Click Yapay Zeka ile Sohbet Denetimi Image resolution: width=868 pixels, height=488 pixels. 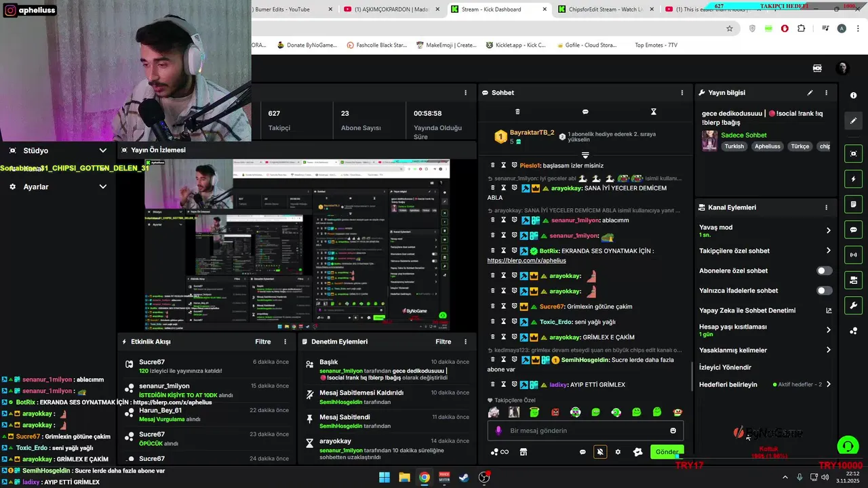pos(747,310)
